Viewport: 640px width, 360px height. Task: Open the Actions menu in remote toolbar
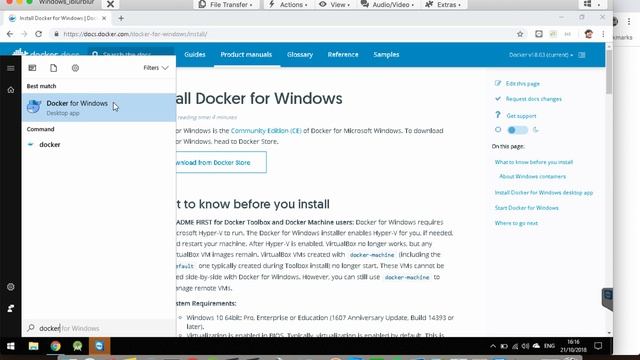(288, 4)
